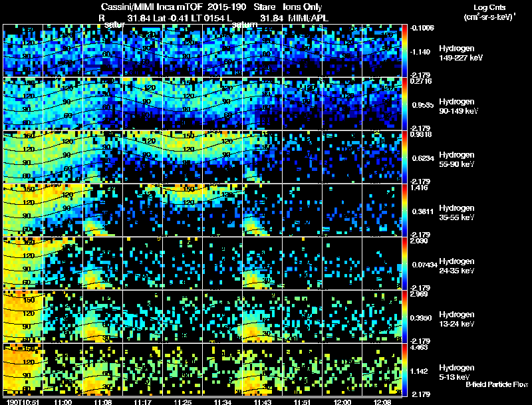This screenshot has height=405, width=532.
Task: Click the '(cm²-sr-s-keV)' units text
Action: [x=489, y=17]
